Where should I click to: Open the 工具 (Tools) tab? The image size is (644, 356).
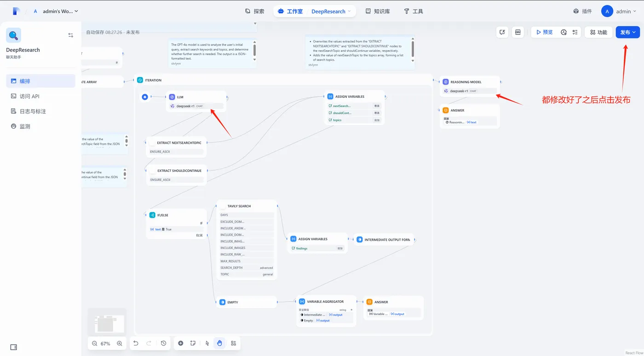414,11
